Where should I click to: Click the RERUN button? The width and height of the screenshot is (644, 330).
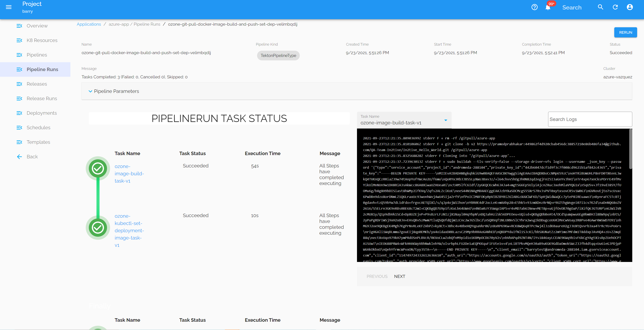pos(625,33)
